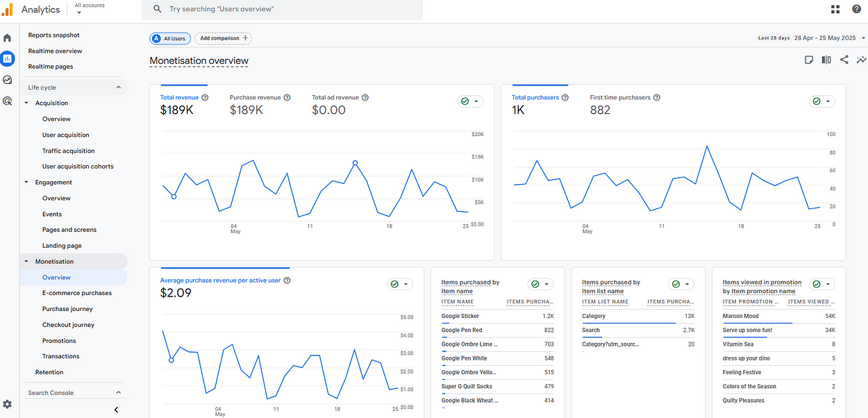The image size is (868, 418).
Task: Open the Total revenue card status dropdown
Action: pyautogui.click(x=470, y=101)
